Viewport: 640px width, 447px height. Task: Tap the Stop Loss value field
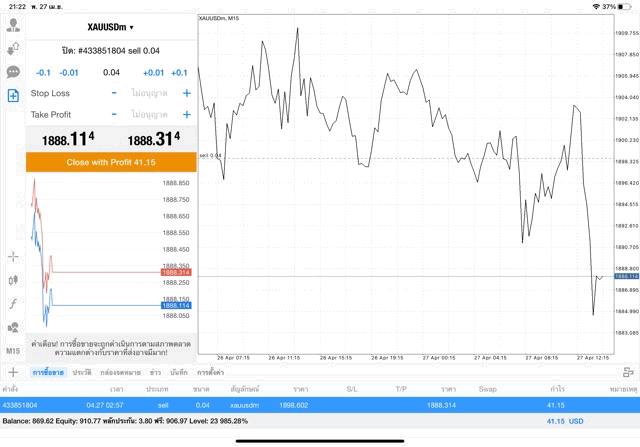tap(149, 93)
